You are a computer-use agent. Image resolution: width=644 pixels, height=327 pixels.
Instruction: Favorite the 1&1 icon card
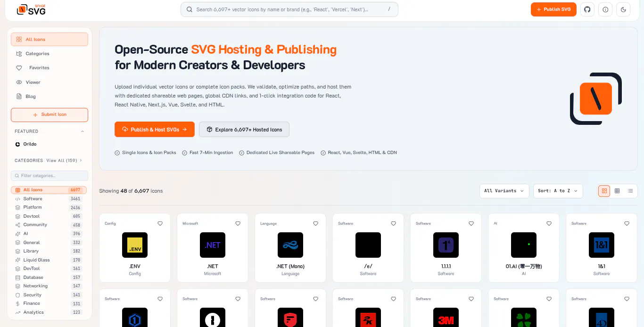[x=627, y=223]
